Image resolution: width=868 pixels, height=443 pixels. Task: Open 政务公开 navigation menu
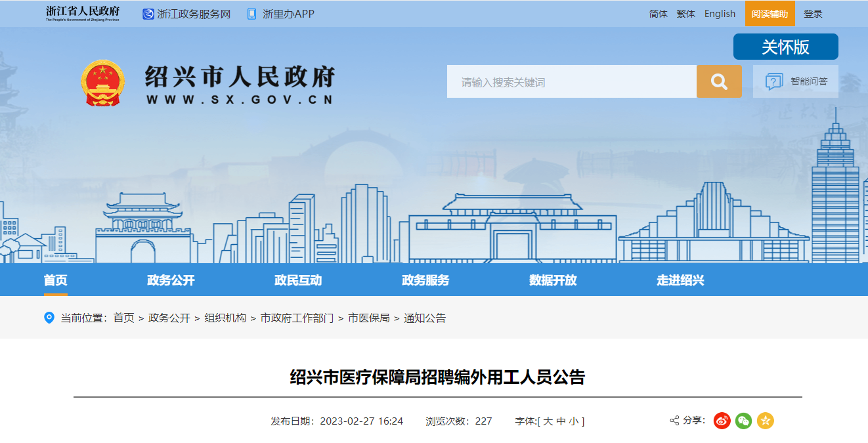(171, 280)
